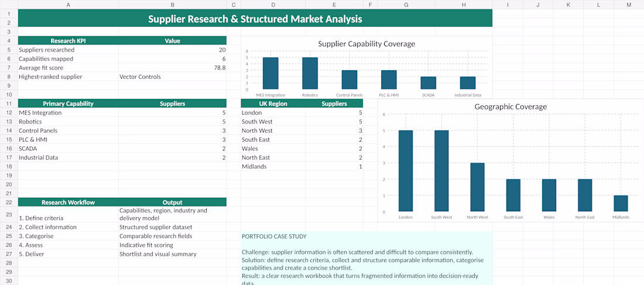Select the 'Wales' table cell

[x=273, y=149]
